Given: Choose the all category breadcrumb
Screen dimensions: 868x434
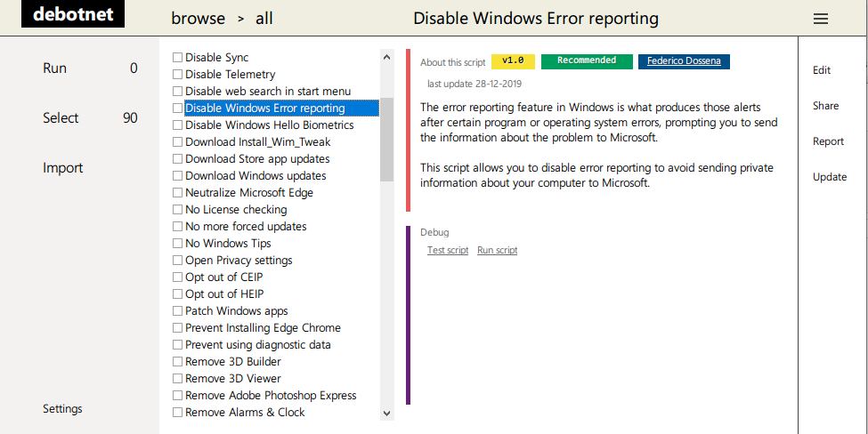Looking at the screenshot, I should pyautogui.click(x=264, y=19).
